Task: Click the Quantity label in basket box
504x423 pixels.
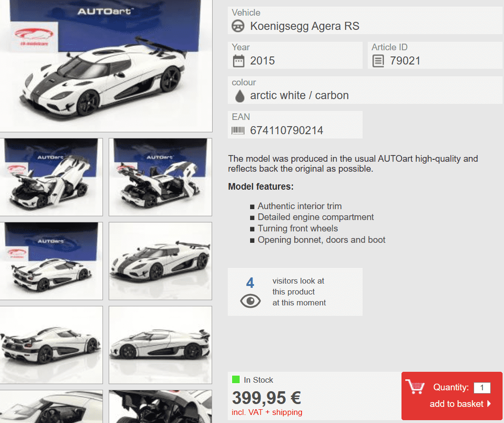Action: (x=451, y=387)
